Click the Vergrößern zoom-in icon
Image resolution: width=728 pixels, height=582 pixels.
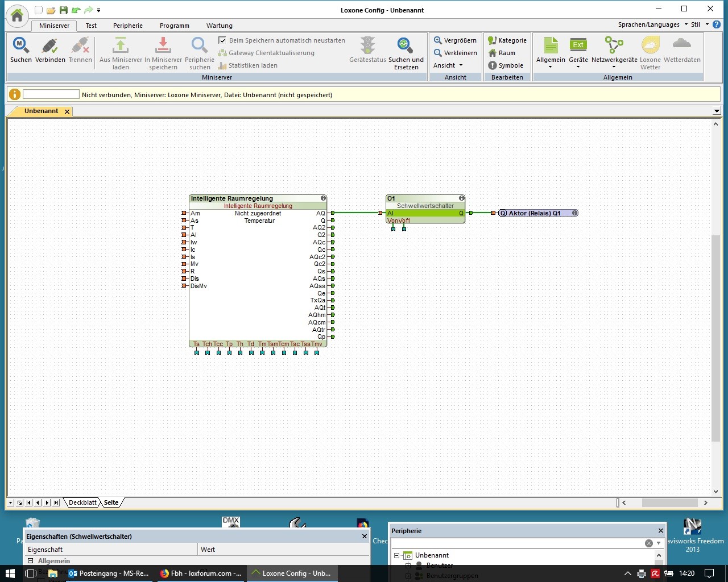[438, 40]
